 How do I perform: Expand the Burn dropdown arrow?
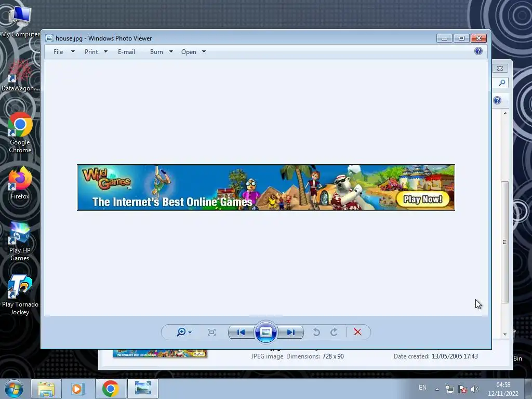[x=171, y=52]
